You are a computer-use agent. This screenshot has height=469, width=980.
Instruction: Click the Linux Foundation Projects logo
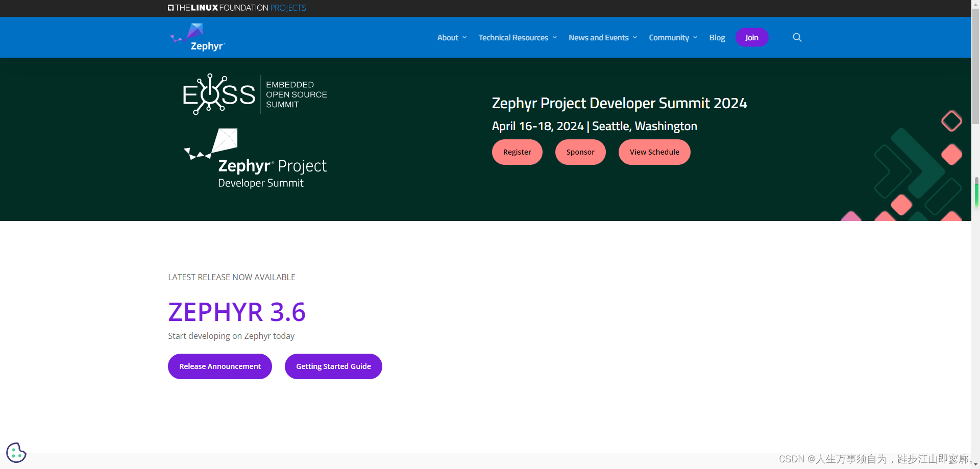click(237, 8)
